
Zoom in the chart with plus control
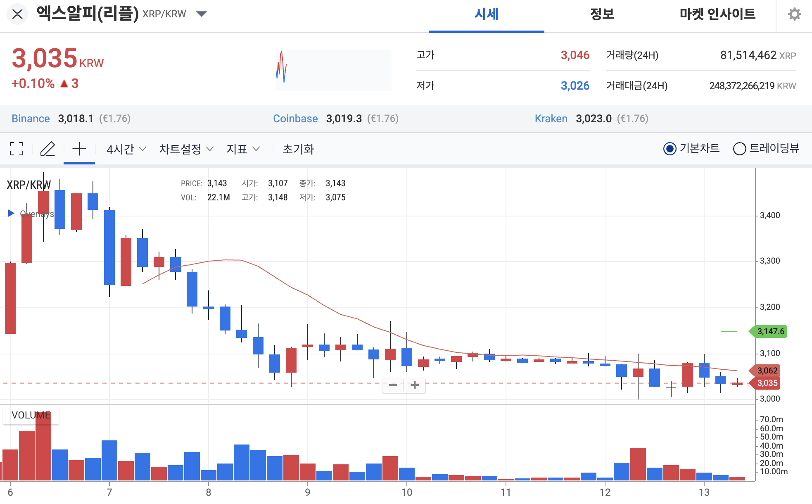click(x=414, y=385)
